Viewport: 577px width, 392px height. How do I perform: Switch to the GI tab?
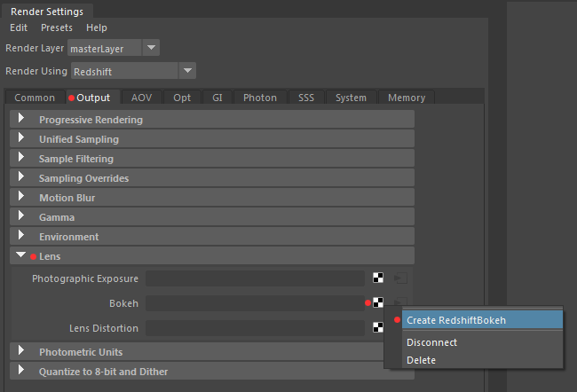coord(217,98)
